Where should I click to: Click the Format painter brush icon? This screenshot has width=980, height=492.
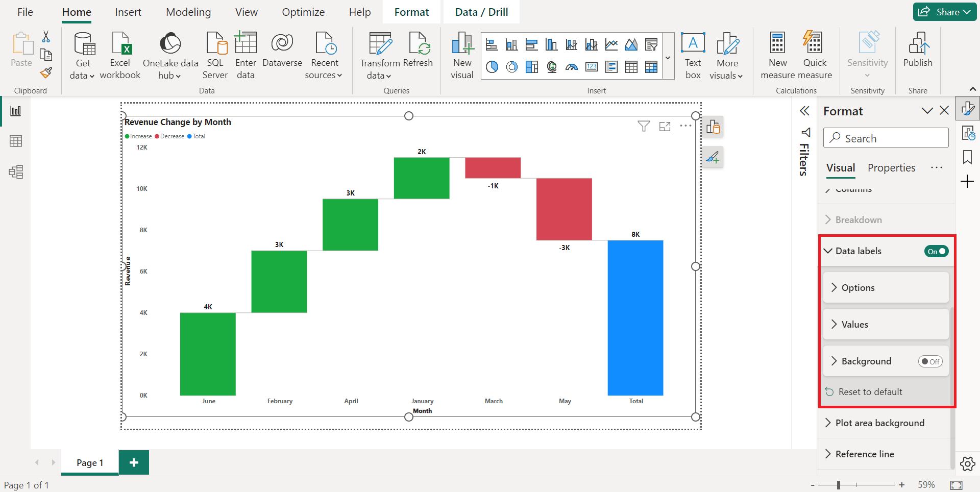46,73
